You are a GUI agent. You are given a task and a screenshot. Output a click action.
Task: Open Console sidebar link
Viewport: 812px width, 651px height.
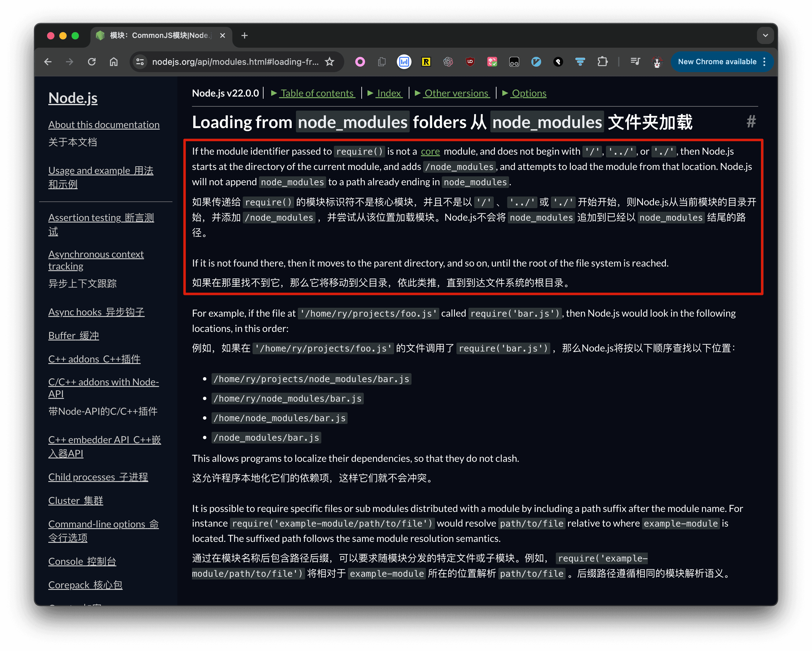pos(82,561)
